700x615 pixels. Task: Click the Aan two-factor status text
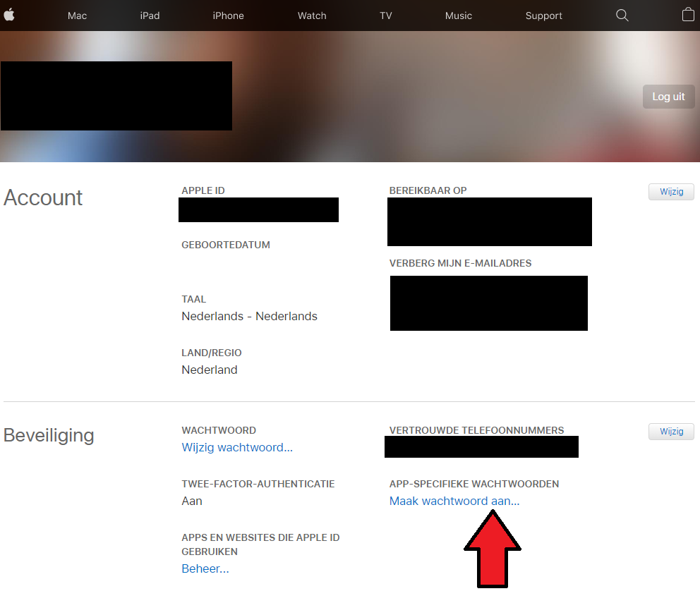pyautogui.click(x=192, y=501)
